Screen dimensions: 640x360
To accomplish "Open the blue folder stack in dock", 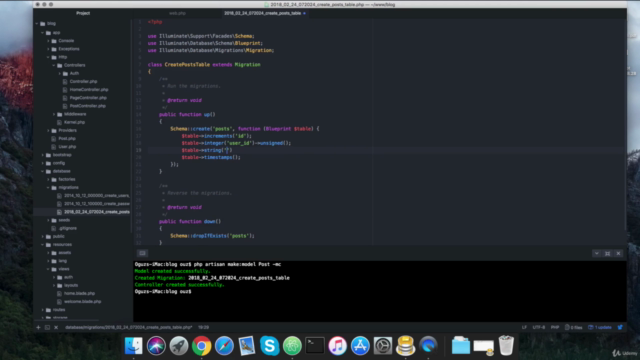I will coord(461,346).
